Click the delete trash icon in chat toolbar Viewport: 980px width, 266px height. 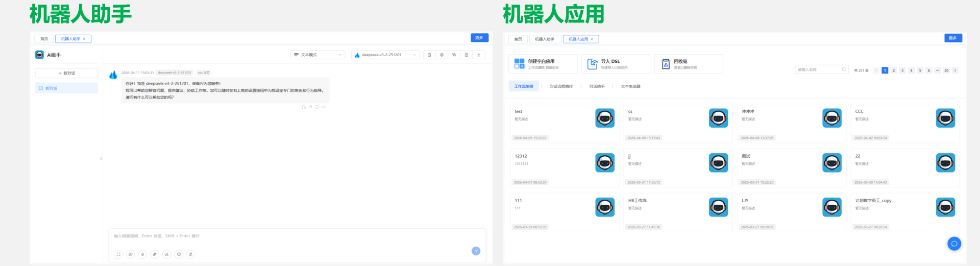pyautogui.click(x=429, y=55)
